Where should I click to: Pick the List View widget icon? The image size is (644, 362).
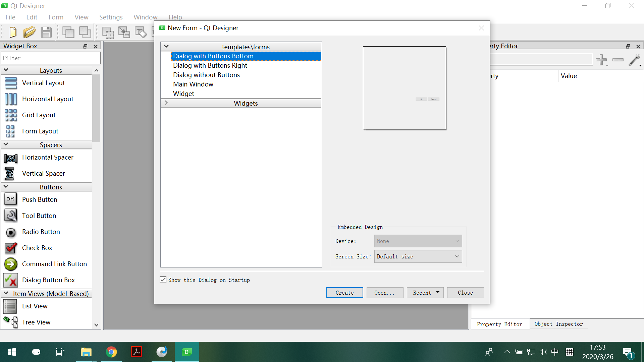[x=10, y=306]
